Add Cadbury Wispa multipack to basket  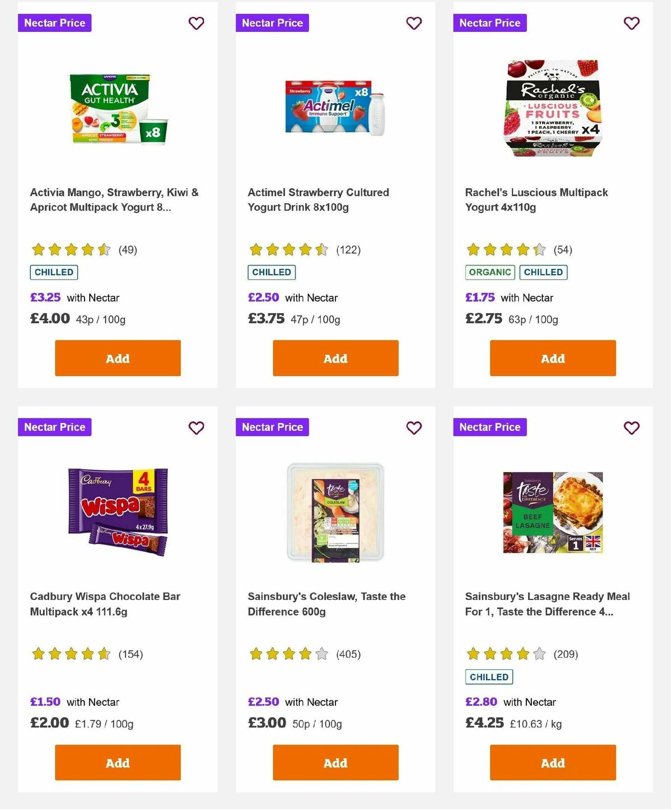pos(117,762)
